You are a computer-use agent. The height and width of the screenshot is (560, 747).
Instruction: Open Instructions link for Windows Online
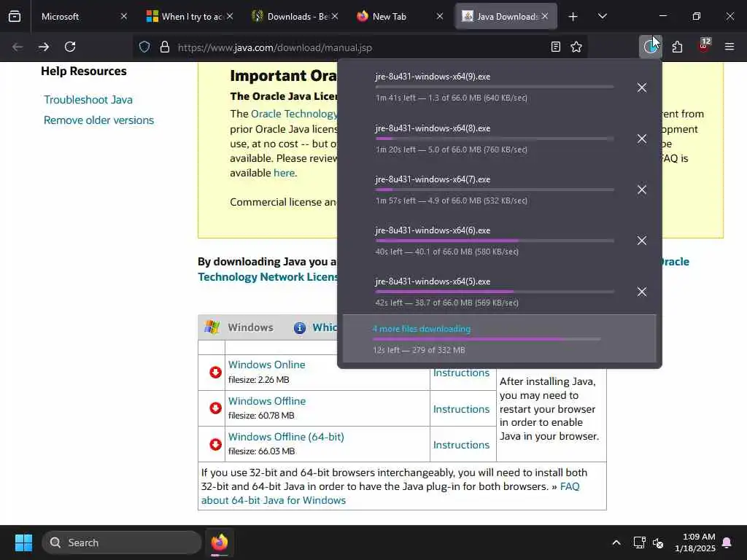click(x=461, y=373)
